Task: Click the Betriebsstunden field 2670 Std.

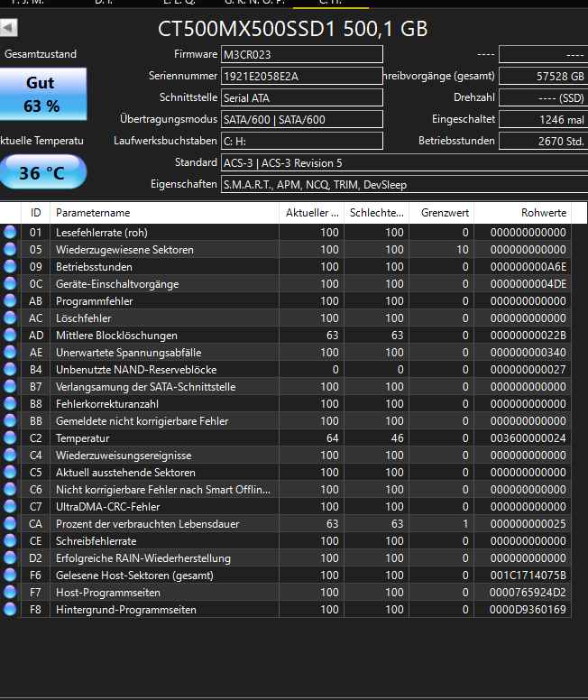Action: click(543, 141)
